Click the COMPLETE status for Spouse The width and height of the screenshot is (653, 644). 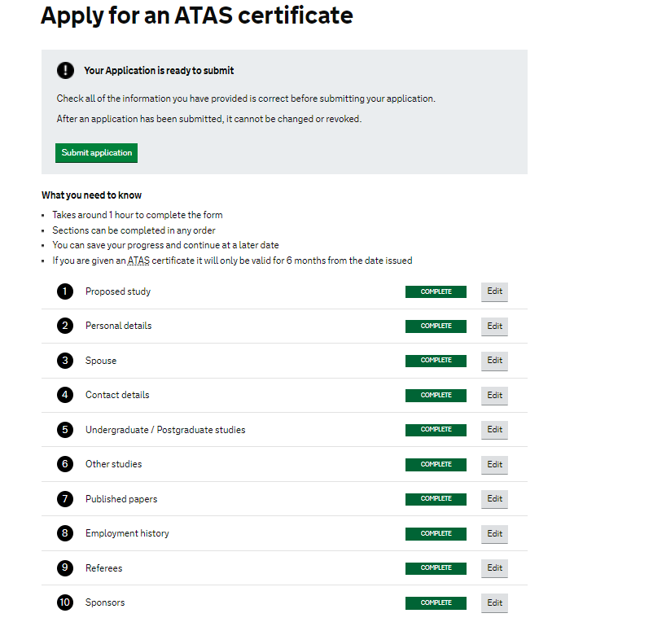click(436, 361)
